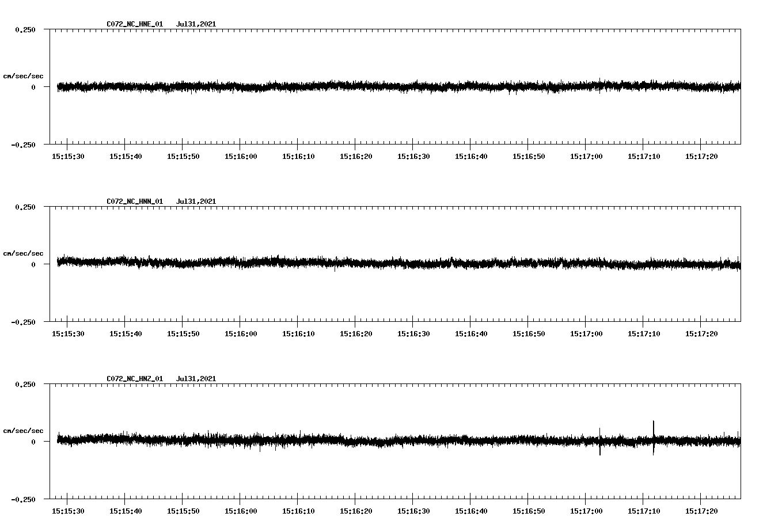This screenshot has height=532, width=782.
Task: Click the 15:16:50 time label under the HNZ plot
Action: click(x=529, y=511)
